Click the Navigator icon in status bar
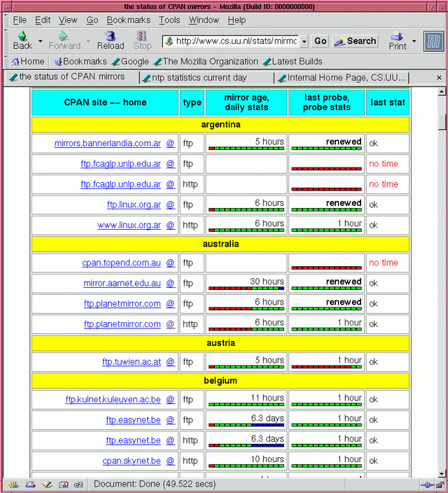 pyautogui.click(x=13, y=484)
